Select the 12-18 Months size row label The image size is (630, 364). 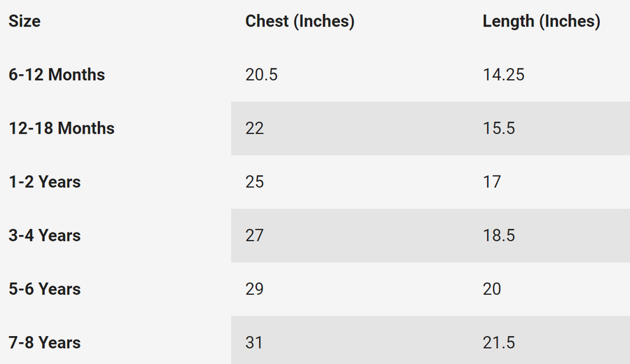(x=62, y=129)
